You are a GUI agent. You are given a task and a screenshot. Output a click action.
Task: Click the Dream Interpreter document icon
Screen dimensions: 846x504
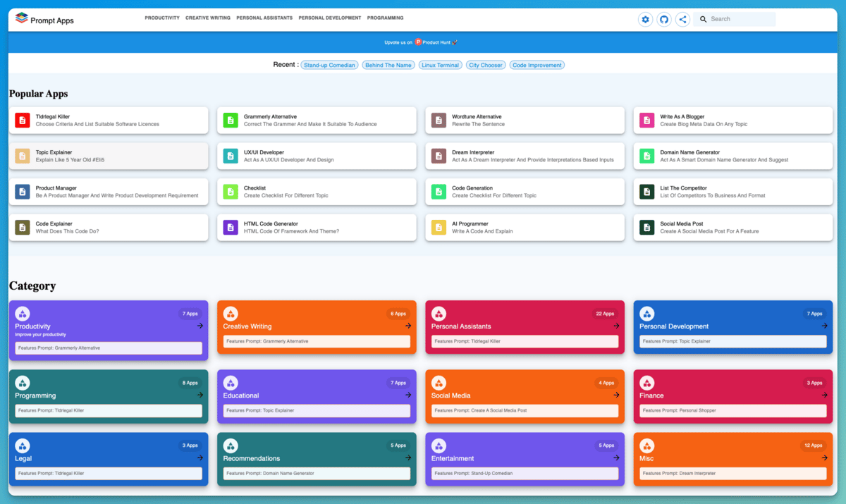pos(439,156)
